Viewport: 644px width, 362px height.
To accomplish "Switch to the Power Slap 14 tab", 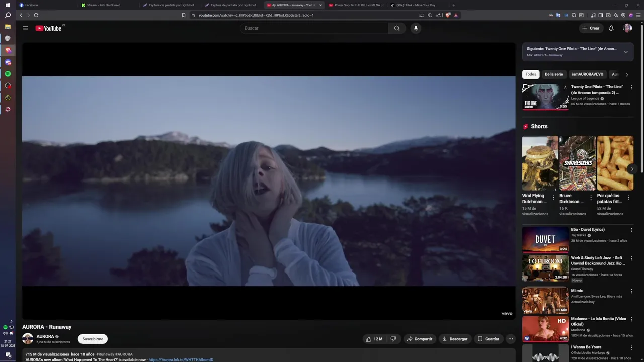I will pyautogui.click(x=356, y=5).
